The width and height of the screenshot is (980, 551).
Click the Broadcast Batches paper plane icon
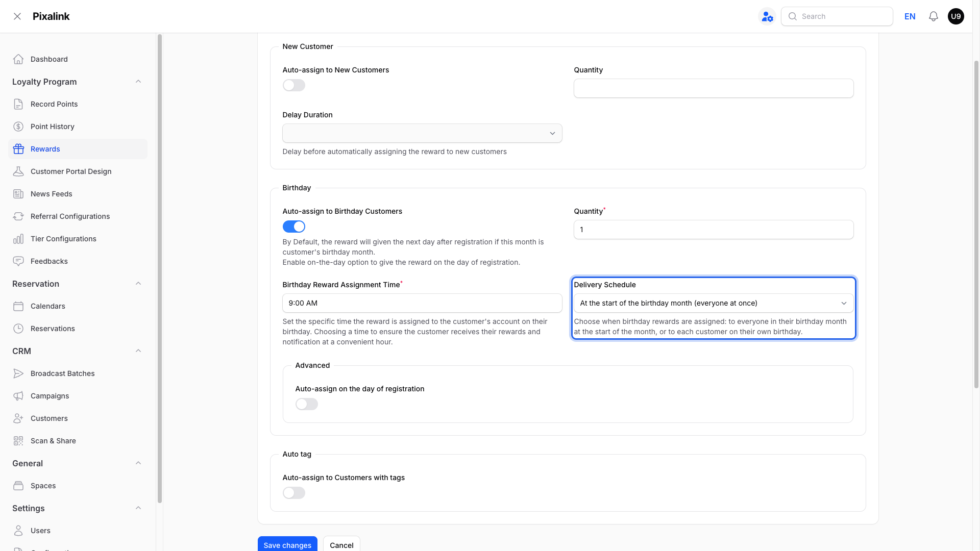click(x=18, y=373)
